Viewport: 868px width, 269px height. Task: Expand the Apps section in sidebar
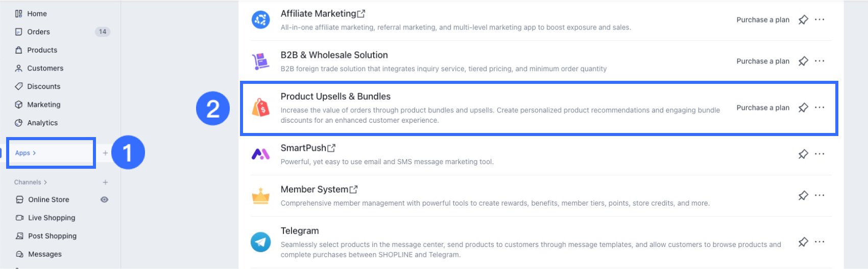click(x=26, y=153)
